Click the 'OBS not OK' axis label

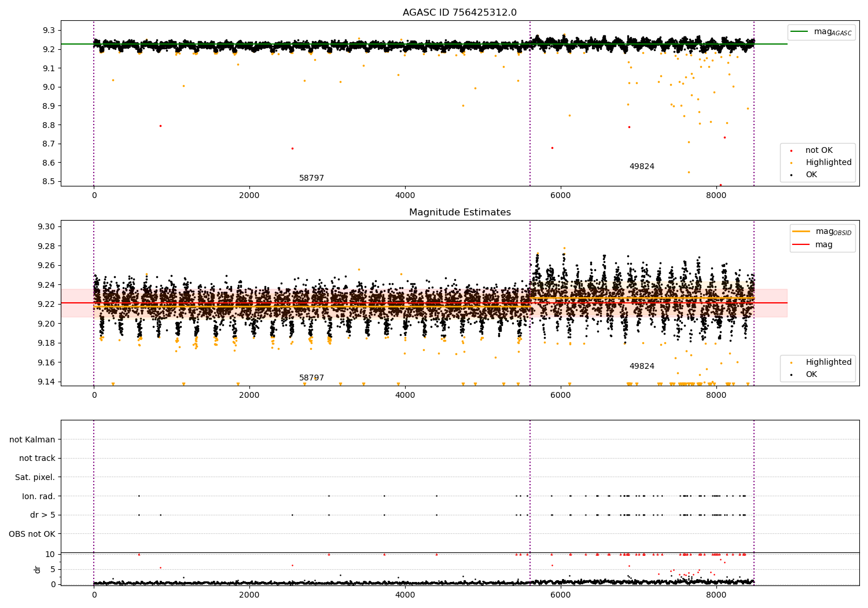pos(32,534)
